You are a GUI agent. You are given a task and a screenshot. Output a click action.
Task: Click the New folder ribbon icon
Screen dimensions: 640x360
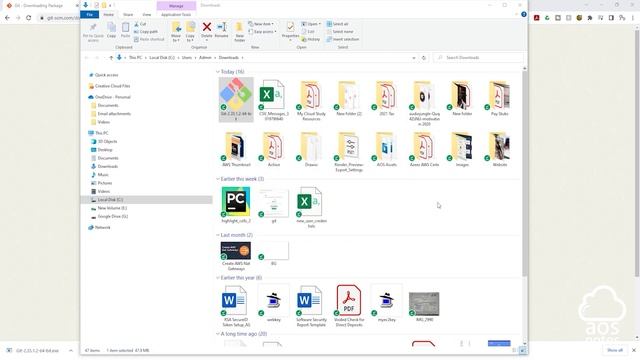(x=240, y=28)
